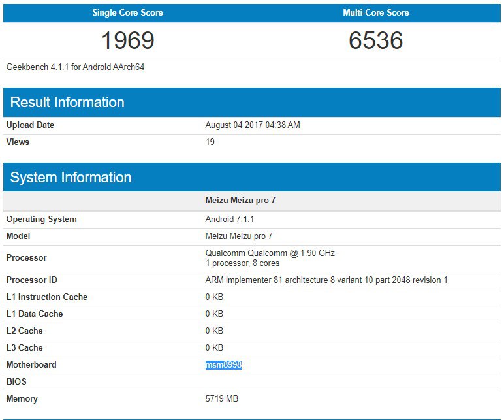Click the Processor label
Viewport: 504px width, 420px height.
tap(26, 258)
